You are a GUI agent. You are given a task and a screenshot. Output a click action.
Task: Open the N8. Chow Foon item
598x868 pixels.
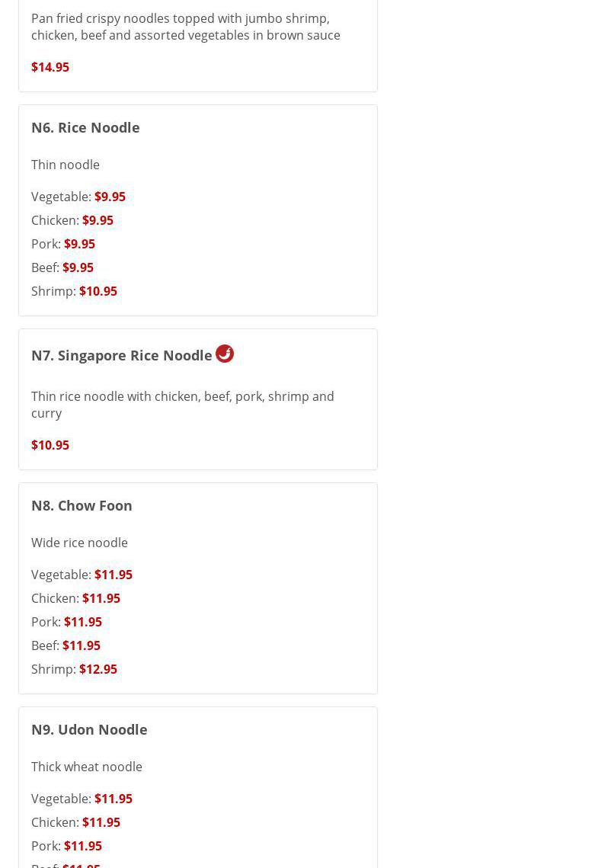coord(82,505)
